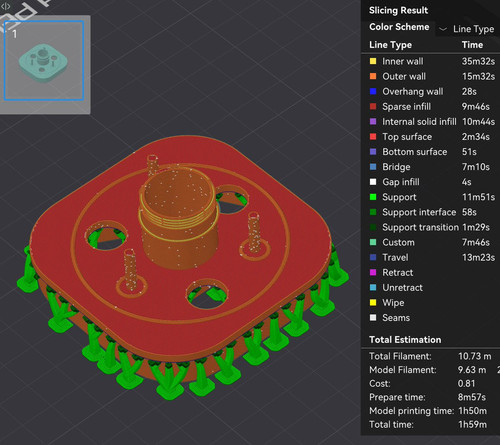Toggle Sparse infill visibility swatch
The height and width of the screenshot is (445, 500).
(373, 107)
